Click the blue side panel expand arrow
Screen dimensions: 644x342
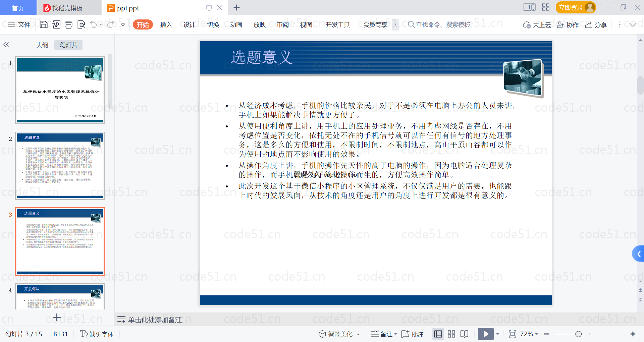click(x=638, y=254)
